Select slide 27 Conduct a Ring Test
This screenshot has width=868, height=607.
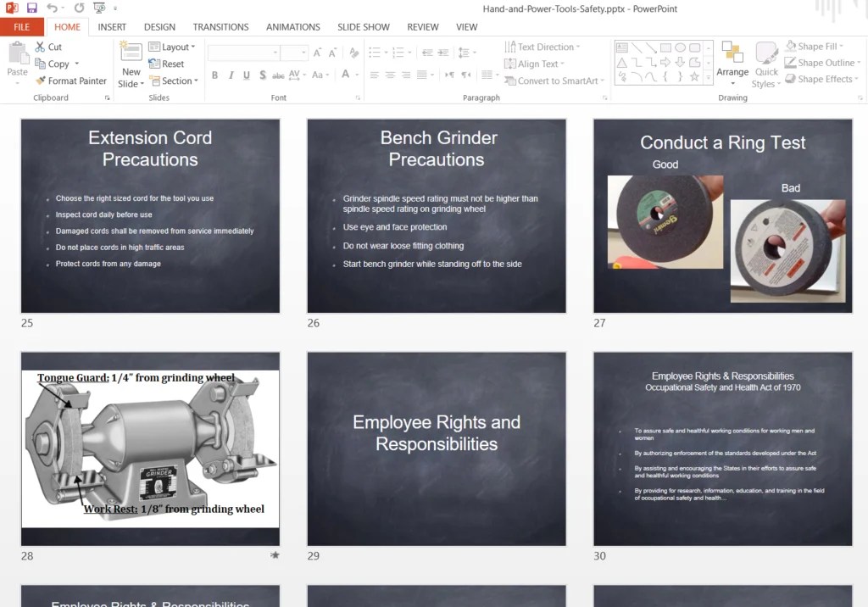pyautogui.click(x=722, y=216)
